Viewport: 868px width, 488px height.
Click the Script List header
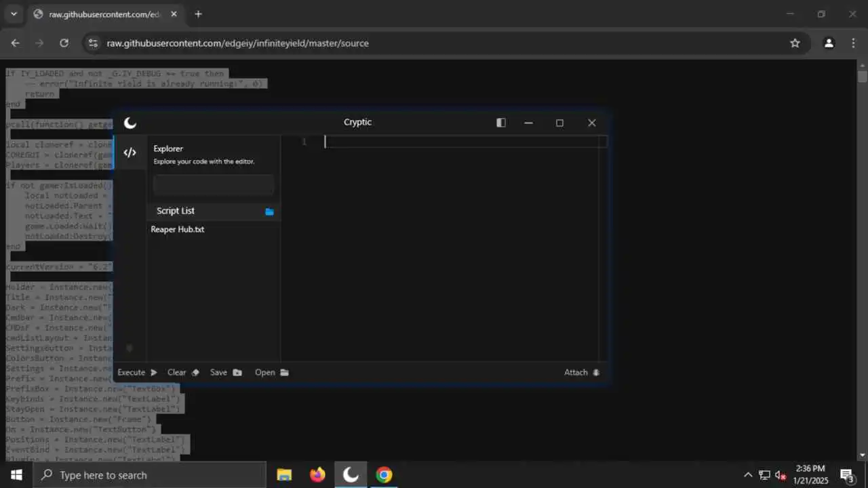[x=214, y=211]
